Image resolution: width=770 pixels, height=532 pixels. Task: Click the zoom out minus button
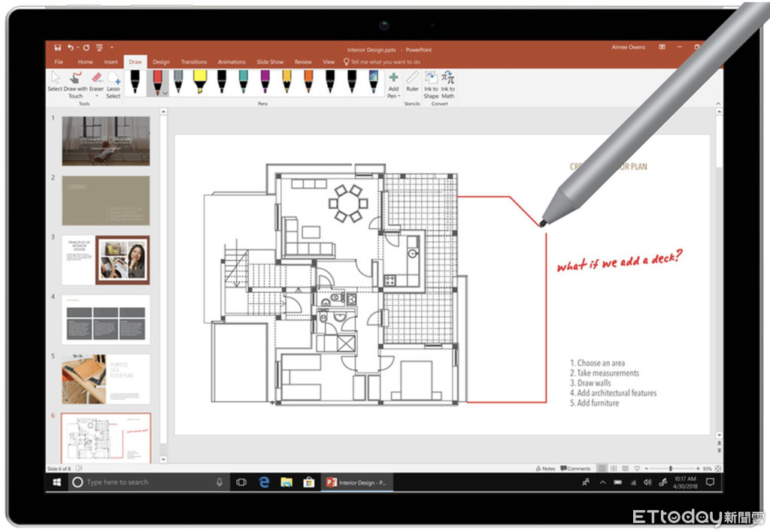646,468
